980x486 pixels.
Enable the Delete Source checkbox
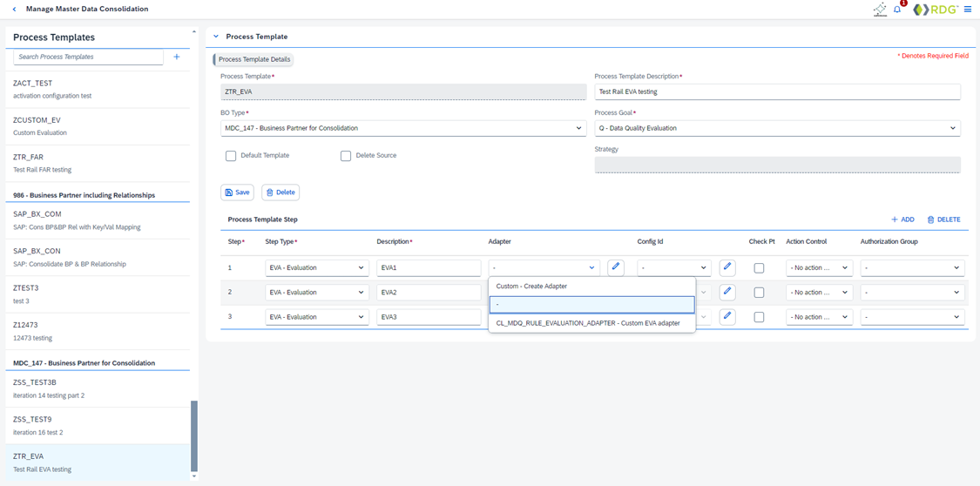pos(346,156)
